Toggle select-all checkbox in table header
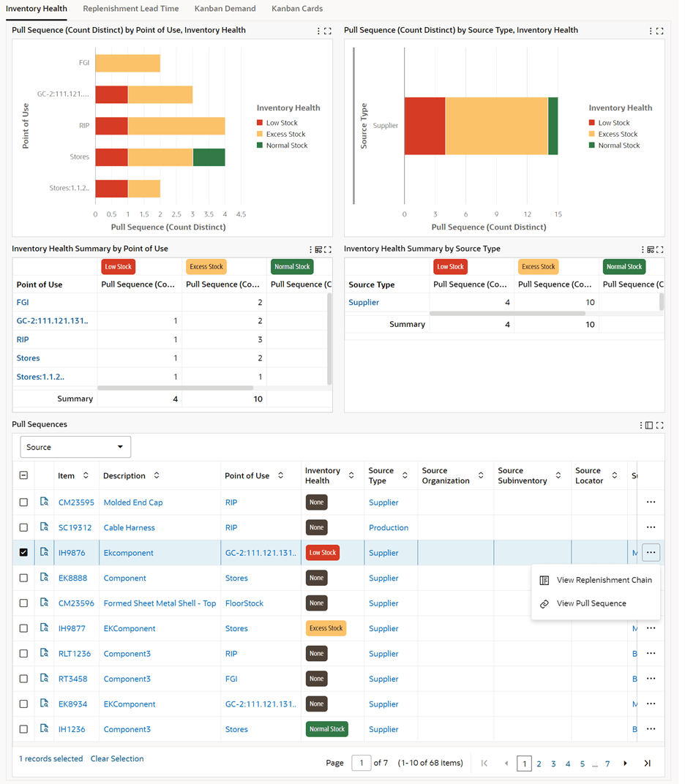Image resolution: width=685 pixels, height=784 pixels. click(23, 475)
